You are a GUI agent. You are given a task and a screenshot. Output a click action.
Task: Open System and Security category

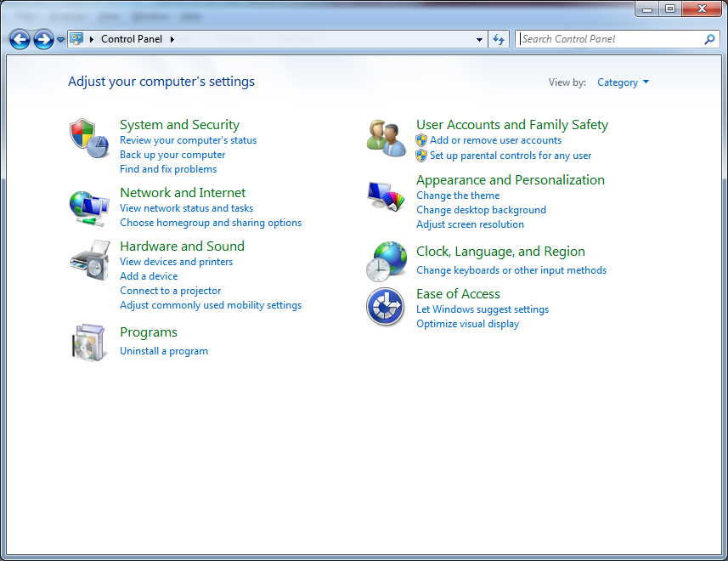click(180, 125)
